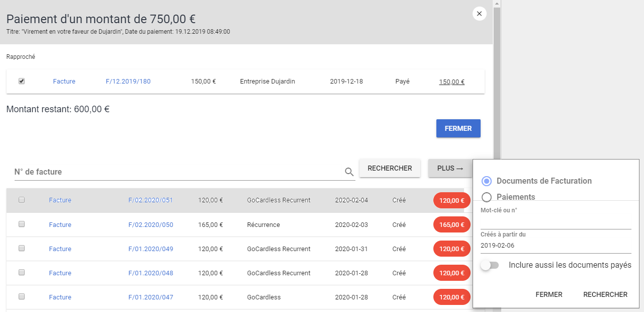Viewport: 644px width, 312px height.
Task: Click RECHERCHER in the advanced search popup
Action: [x=605, y=294]
